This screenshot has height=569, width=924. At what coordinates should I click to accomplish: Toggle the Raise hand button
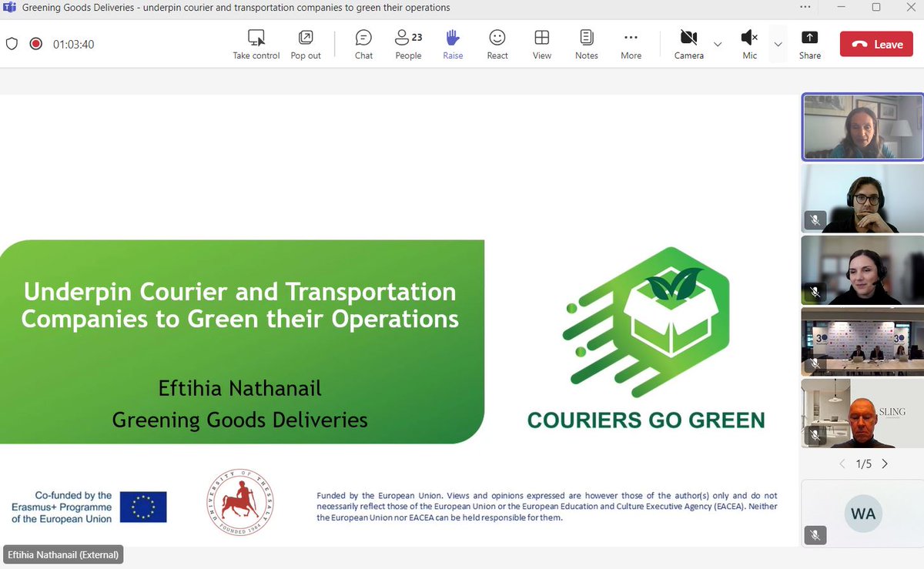(453, 45)
